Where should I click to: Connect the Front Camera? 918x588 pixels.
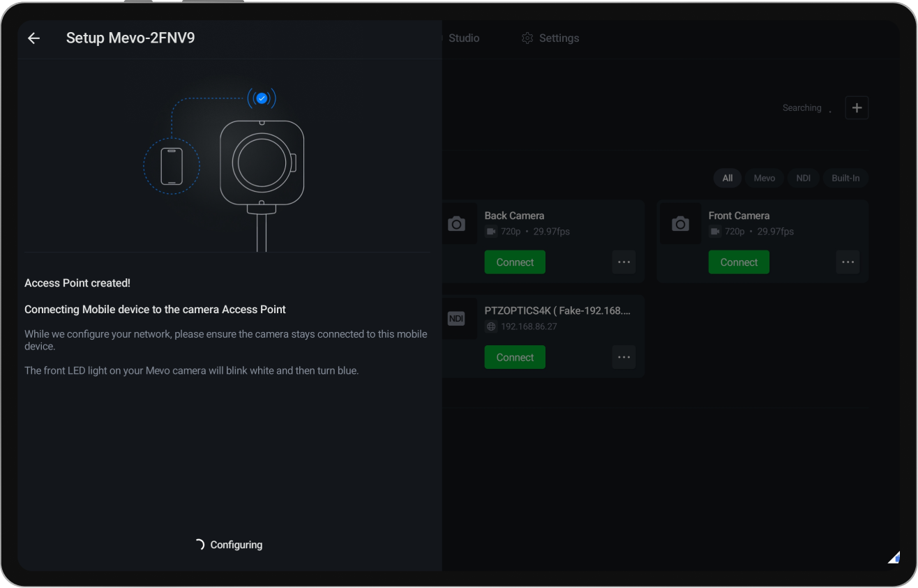pos(739,262)
